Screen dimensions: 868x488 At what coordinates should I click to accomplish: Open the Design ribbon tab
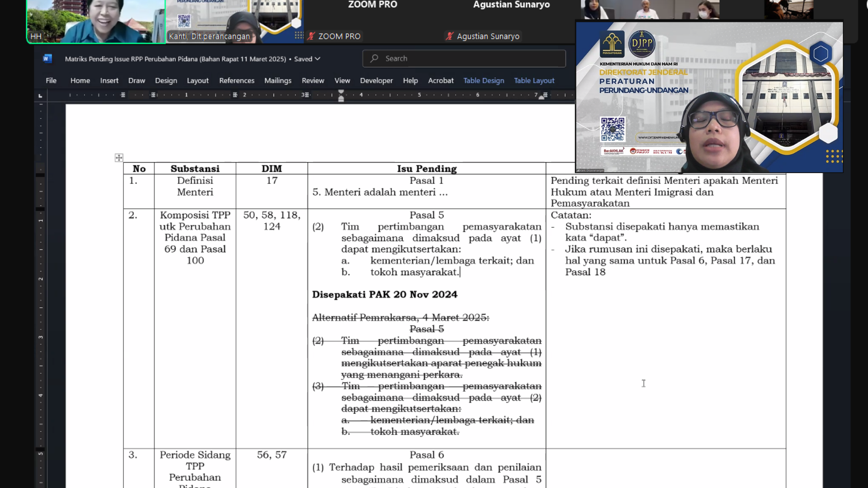coord(166,80)
